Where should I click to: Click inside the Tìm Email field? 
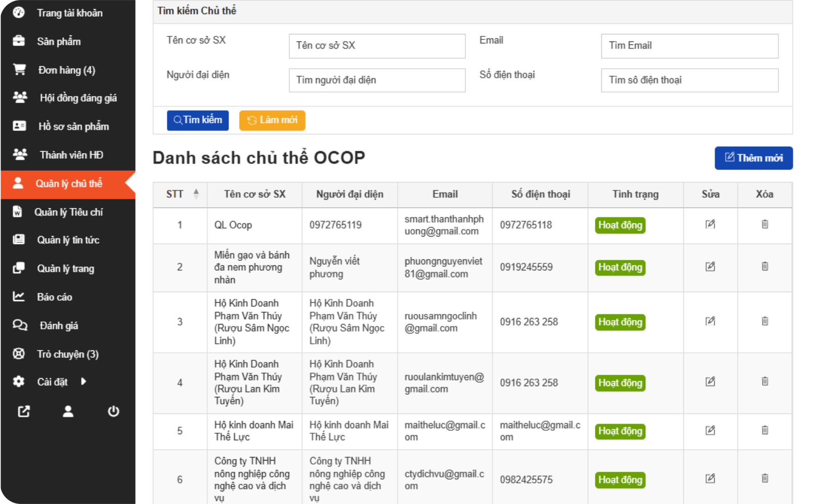tap(689, 45)
